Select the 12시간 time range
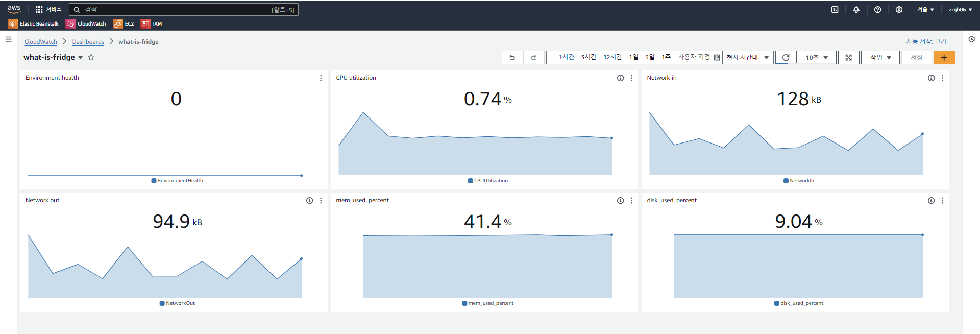Image resolution: width=980 pixels, height=334 pixels. [612, 57]
